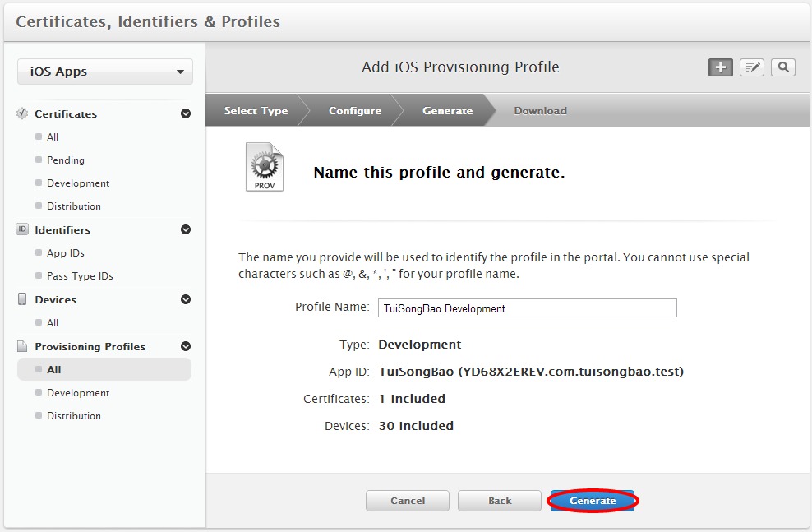Collapse the Identifiers section
The height and width of the screenshot is (532, 812).
pos(186,229)
